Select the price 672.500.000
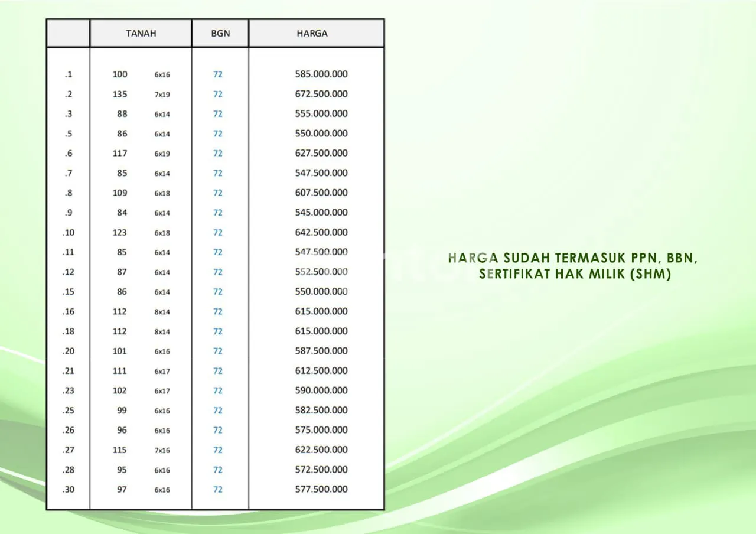The image size is (756, 534). [x=321, y=94]
